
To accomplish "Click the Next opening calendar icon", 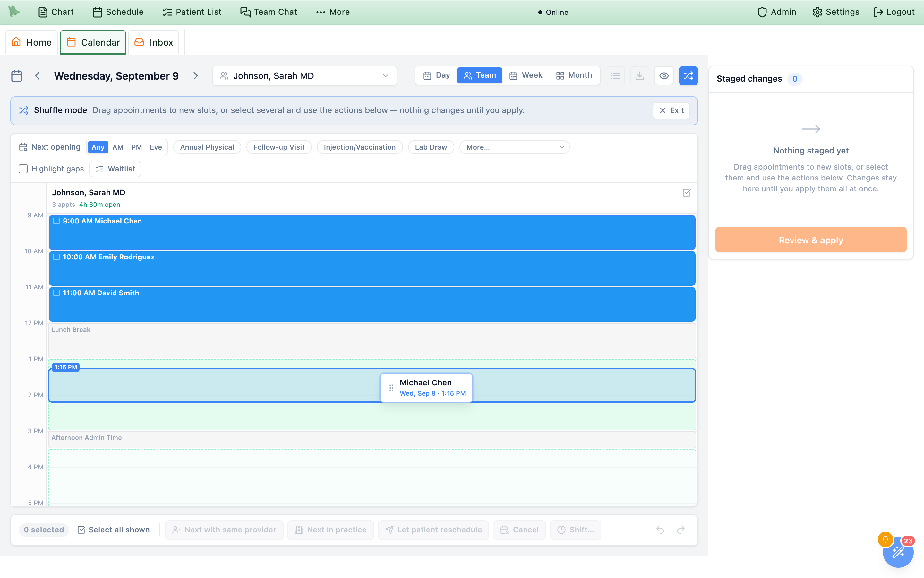I will pyautogui.click(x=23, y=147).
